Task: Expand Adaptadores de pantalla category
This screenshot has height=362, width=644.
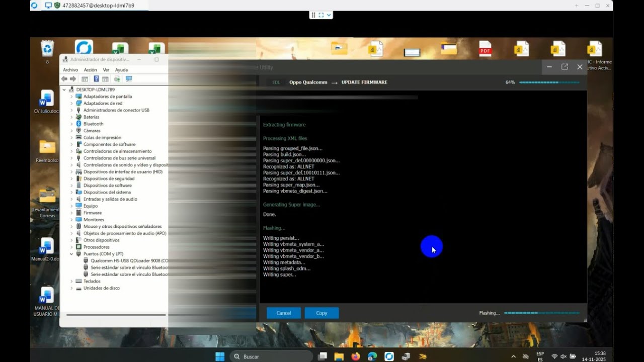Action: pyautogui.click(x=71, y=97)
